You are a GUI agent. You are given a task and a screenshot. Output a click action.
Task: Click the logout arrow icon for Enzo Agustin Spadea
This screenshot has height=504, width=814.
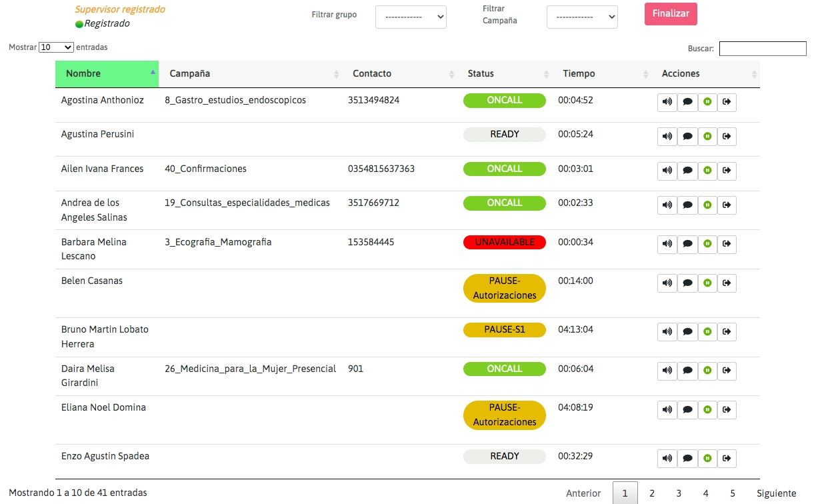coord(727,458)
